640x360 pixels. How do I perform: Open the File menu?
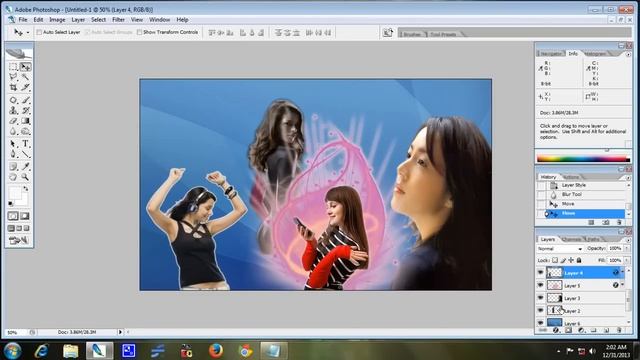(23, 20)
